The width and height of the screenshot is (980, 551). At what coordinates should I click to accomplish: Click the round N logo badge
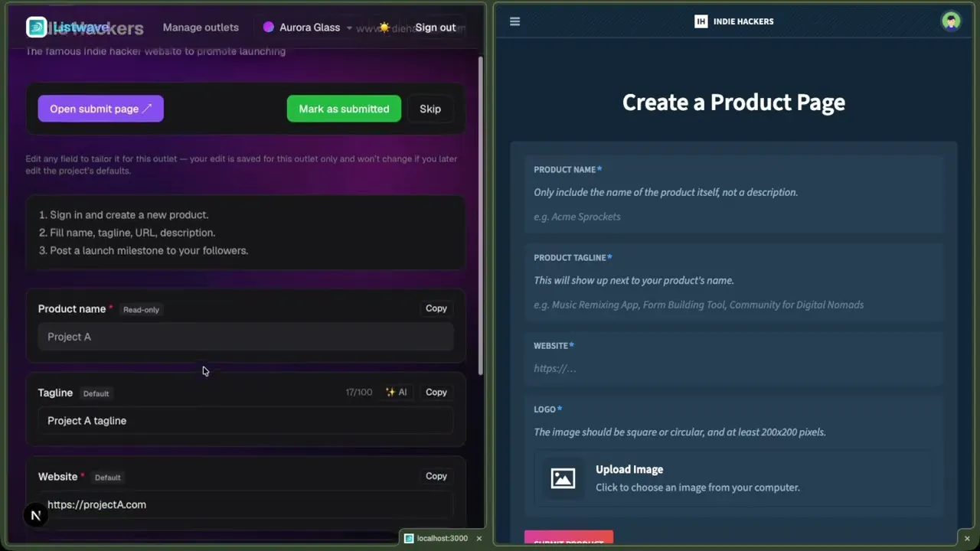tap(35, 516)
